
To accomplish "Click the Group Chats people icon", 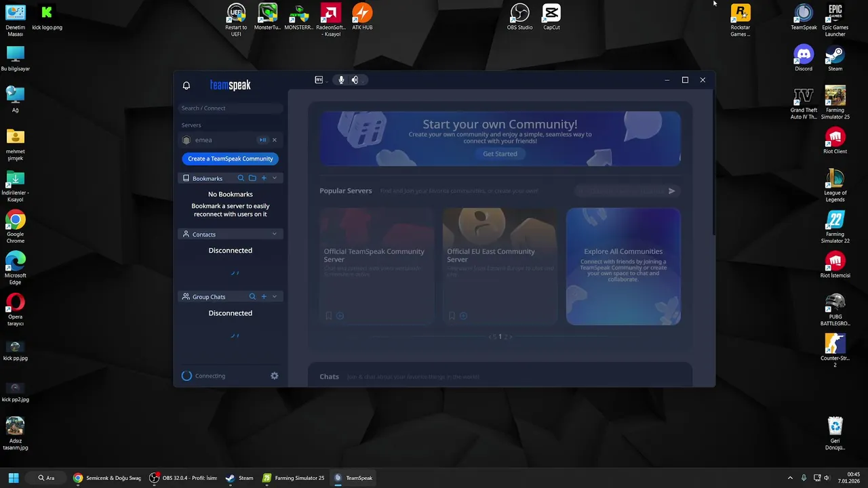I will 186,296.
